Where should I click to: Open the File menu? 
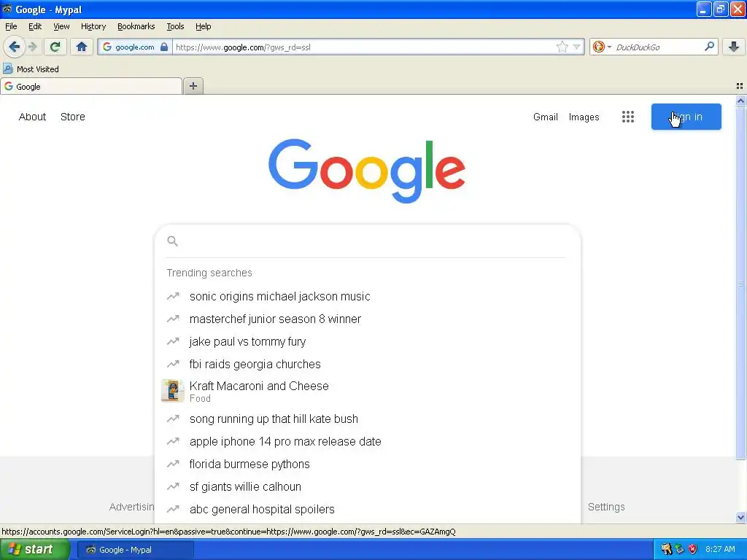click(11, 26)
